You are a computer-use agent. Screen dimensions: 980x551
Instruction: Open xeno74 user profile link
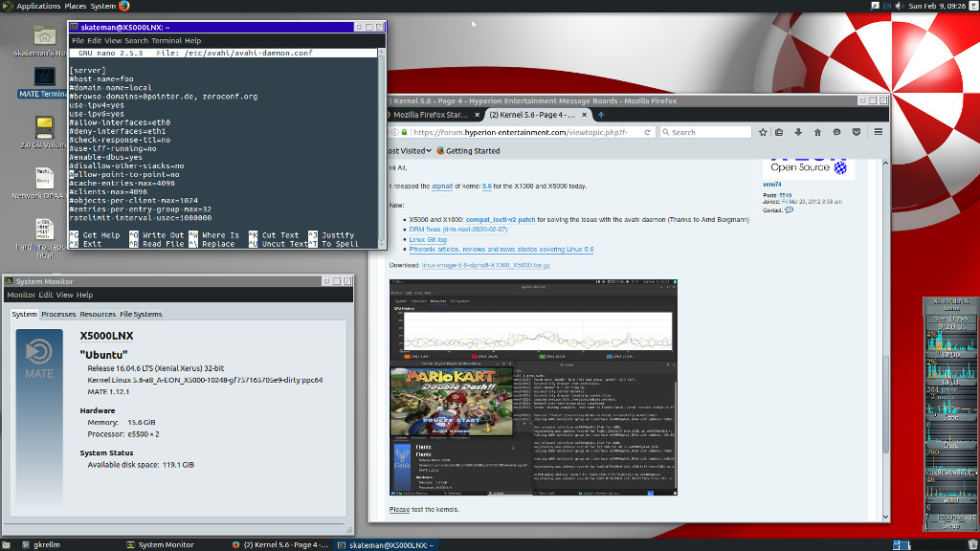772,185
